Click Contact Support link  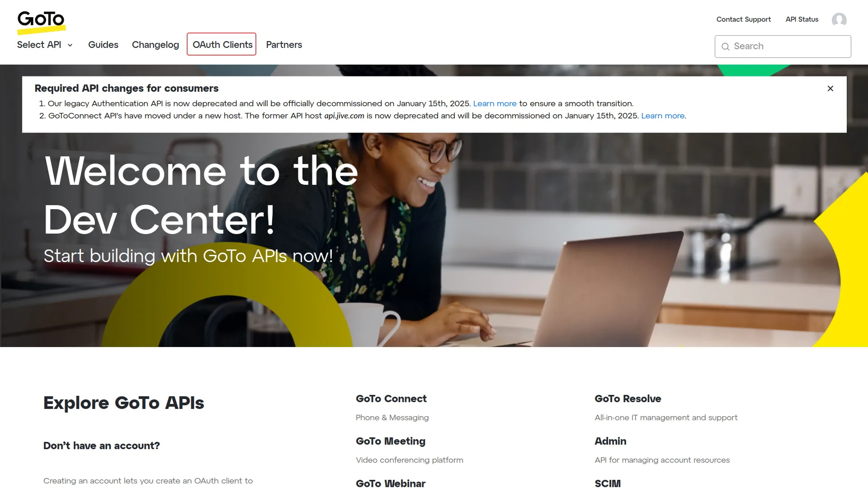coord(744,19)
